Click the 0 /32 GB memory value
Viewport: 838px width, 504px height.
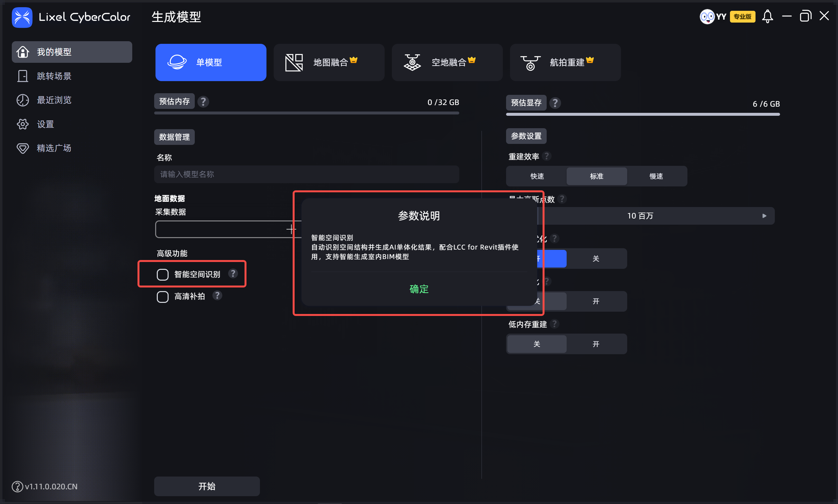(443, 102)
